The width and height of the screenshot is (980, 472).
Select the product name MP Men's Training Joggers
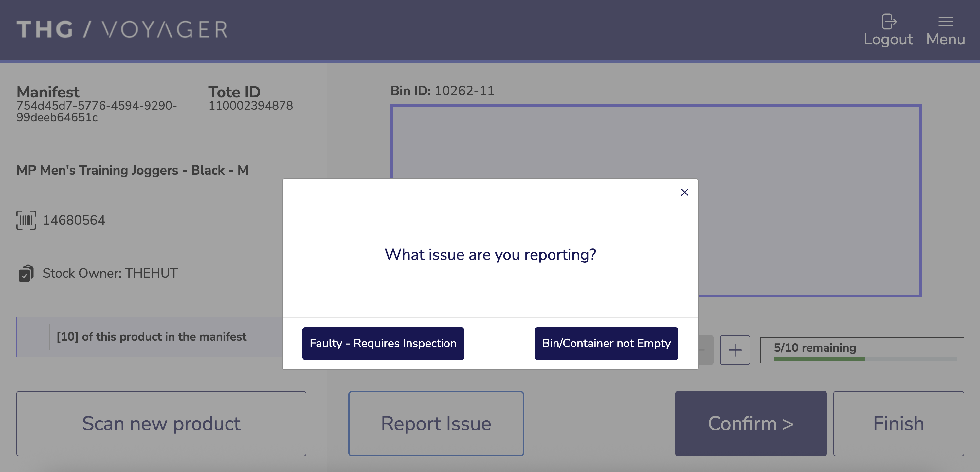click(132, 170)
